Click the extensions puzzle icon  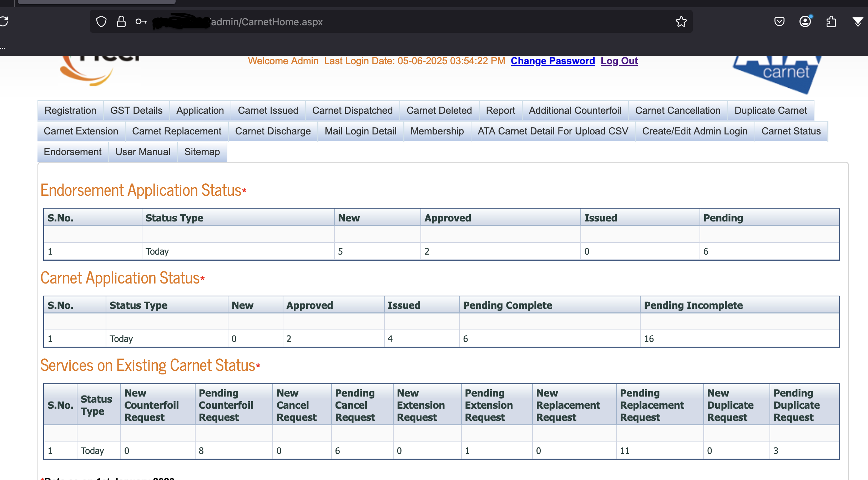coord(832,21)
